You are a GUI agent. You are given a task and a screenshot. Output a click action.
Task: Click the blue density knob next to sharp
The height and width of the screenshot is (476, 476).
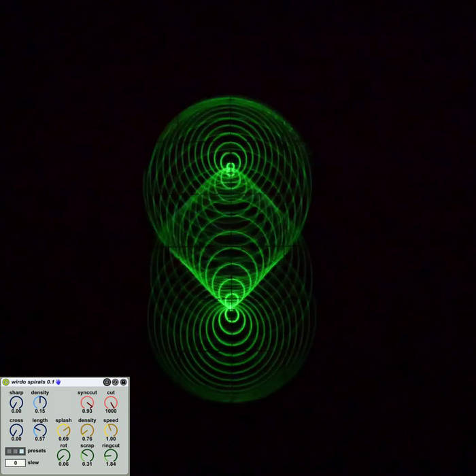pyautogui.click(x=40, y=403)
